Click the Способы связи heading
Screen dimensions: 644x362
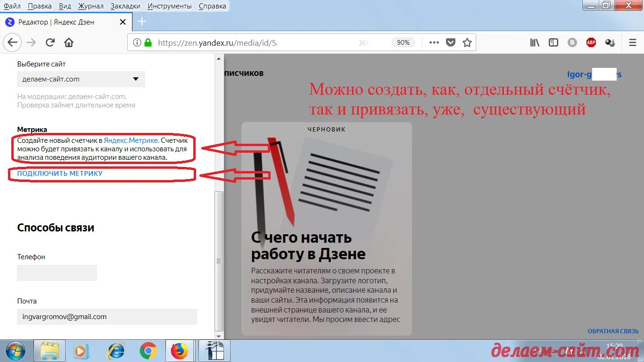(56, 228)
